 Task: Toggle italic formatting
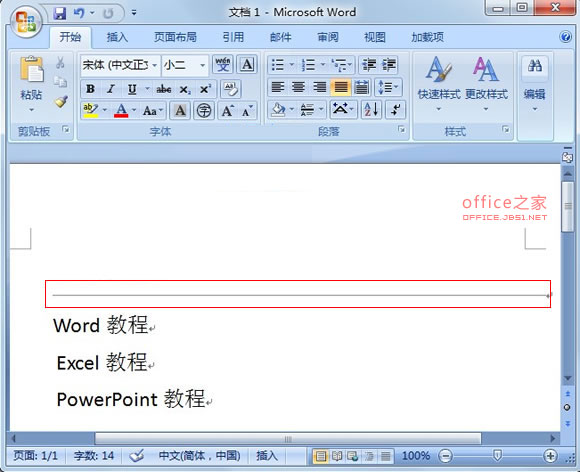click(111, 89)
